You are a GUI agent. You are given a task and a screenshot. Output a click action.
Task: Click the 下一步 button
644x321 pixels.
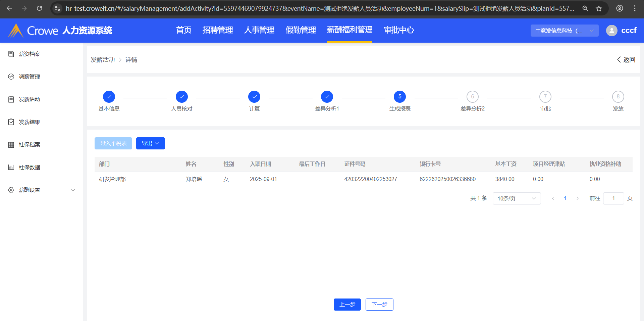tap(379, 305)
